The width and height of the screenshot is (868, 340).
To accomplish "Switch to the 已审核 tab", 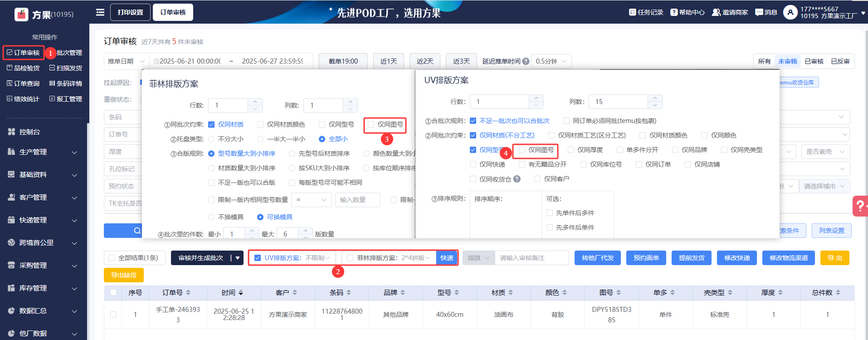I will click(814, 61).
